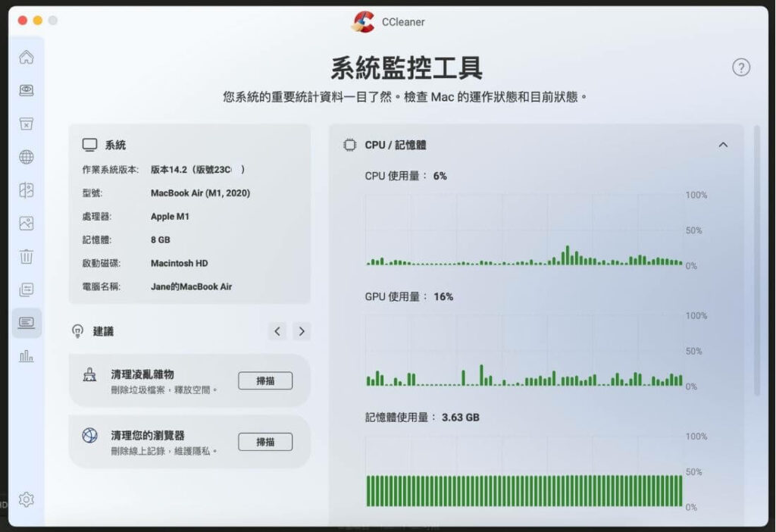Click the broom icon for 清理凌亂雜物
Image resolution: width=776 pixels, height=532 pixels.
[x=89, y=374]
